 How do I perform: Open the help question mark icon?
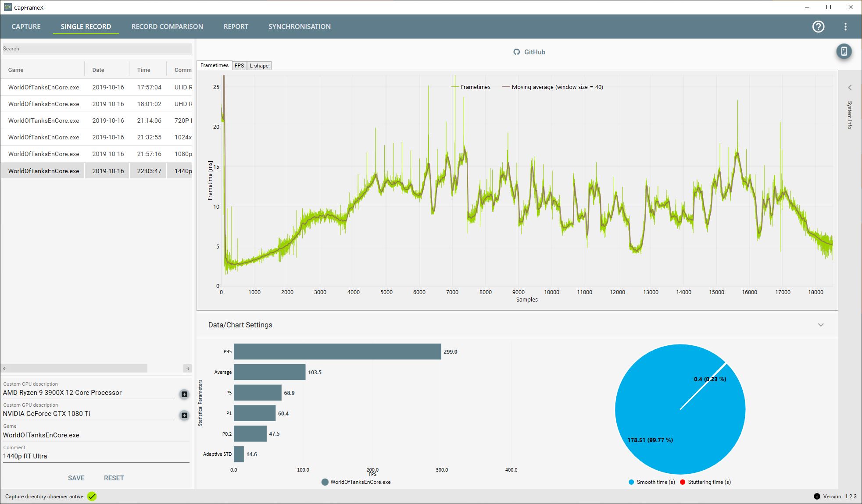coord(818,27)
